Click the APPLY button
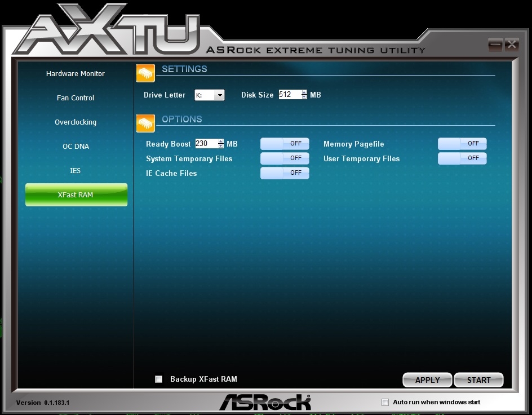 point(427,380)
